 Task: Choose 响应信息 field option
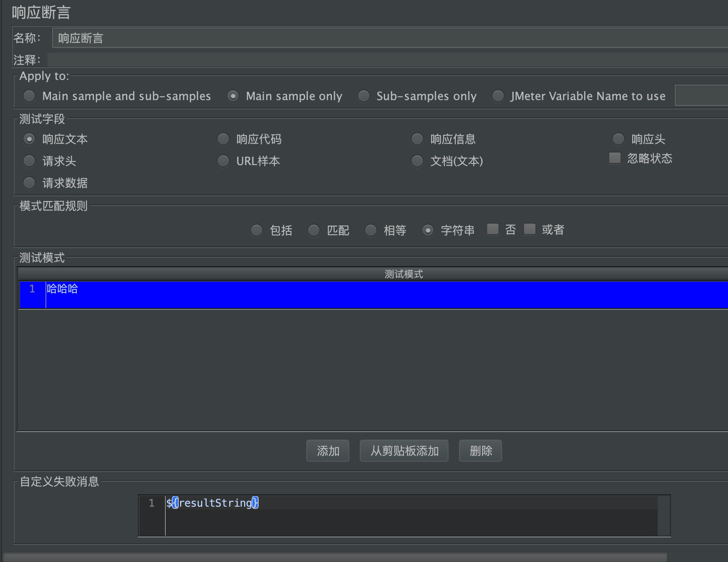click(417, 139)
